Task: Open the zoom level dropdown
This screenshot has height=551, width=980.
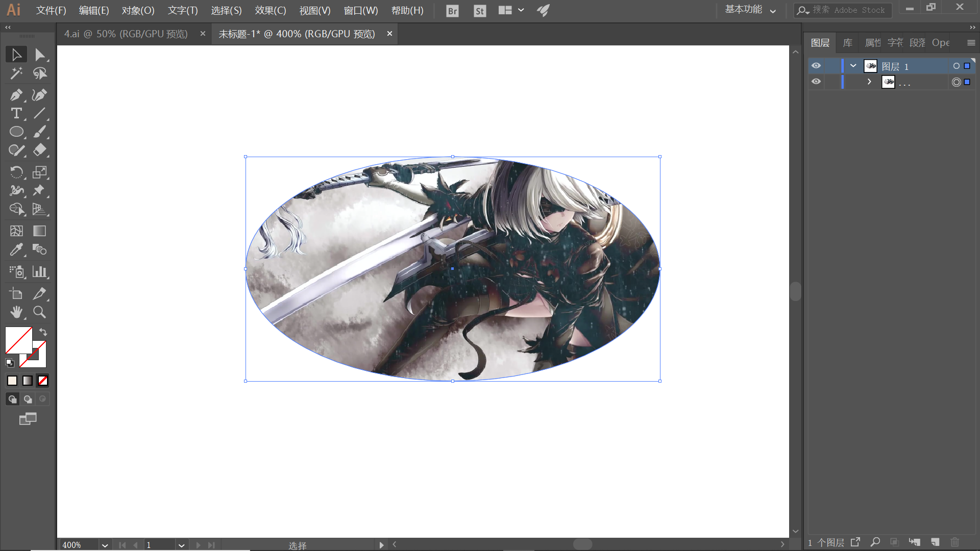Action: tap(105, 545)
